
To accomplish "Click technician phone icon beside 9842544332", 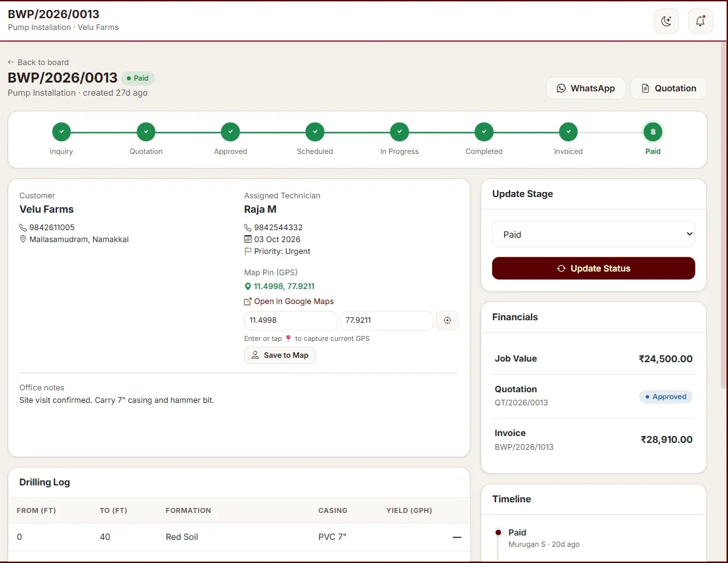I will (248, 228).
